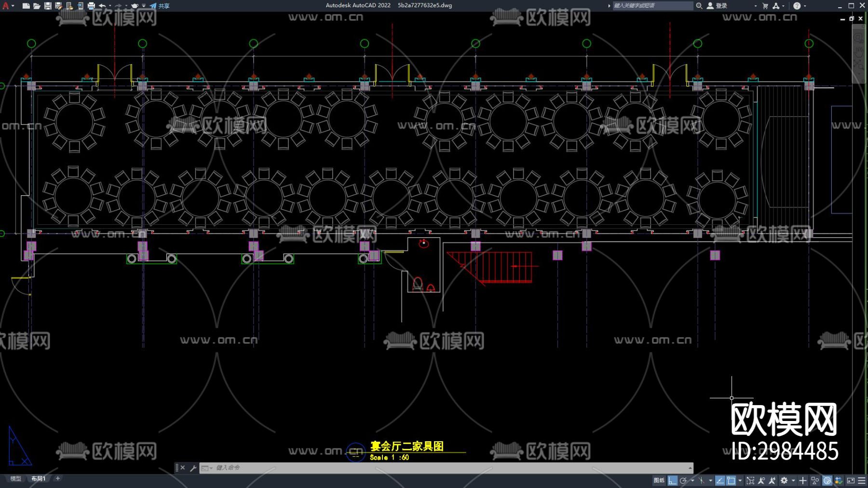Open Object Snap settings dropdown
The image size is (868, 488).
tap(740, 480)
